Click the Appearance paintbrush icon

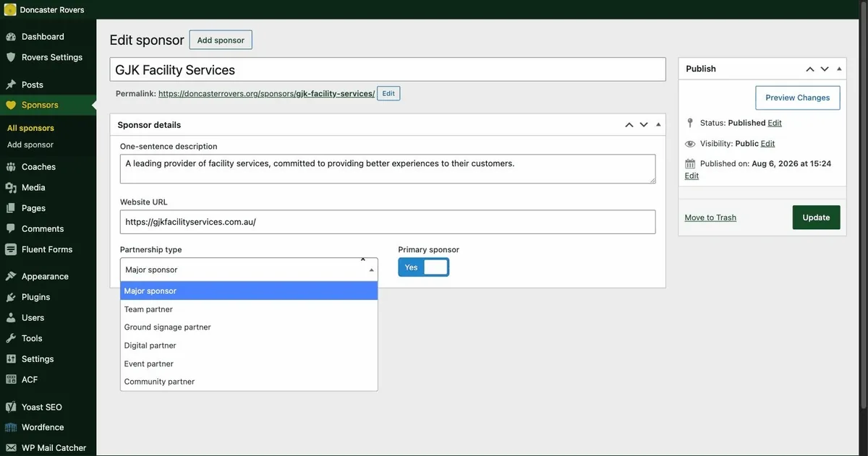pyautogui.click(x=11, y=276)
